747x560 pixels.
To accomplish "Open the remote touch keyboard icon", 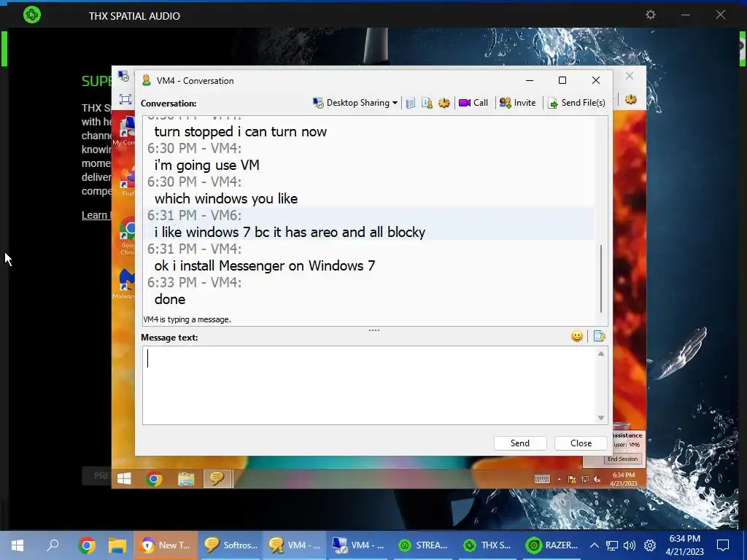I will (542, 479).
